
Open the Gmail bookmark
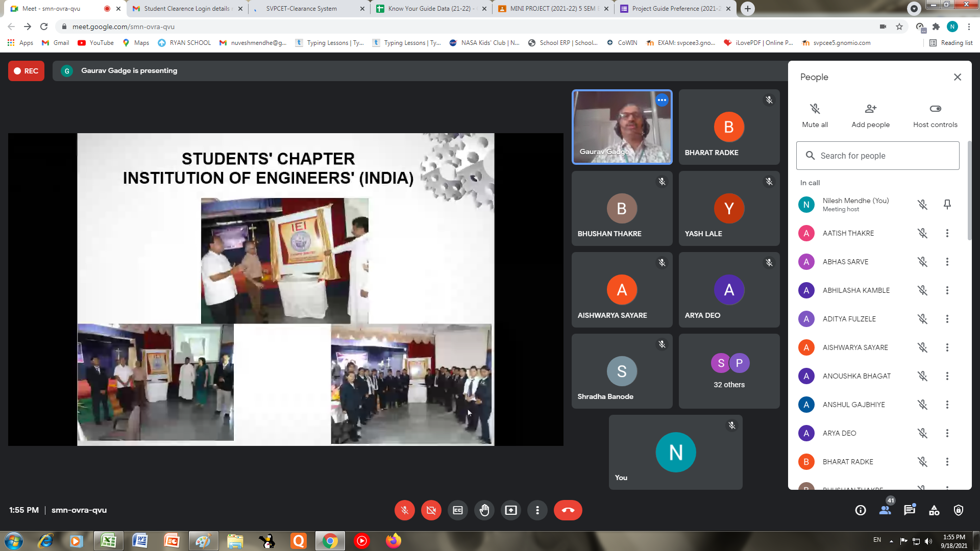pos(56,43)
